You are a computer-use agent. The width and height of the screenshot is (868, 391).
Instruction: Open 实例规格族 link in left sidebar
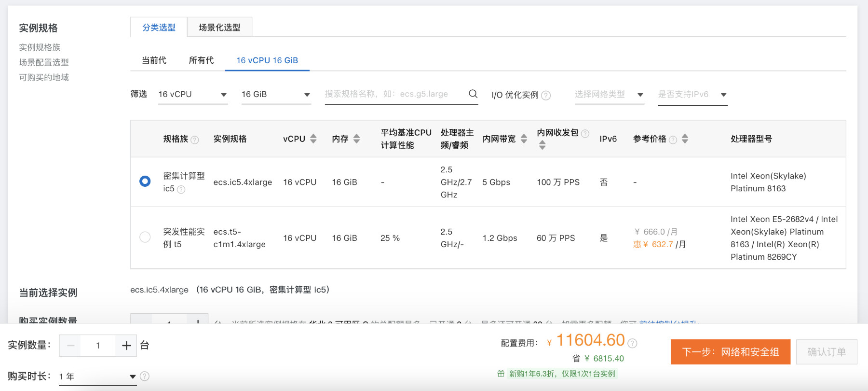tap(40, 47)
